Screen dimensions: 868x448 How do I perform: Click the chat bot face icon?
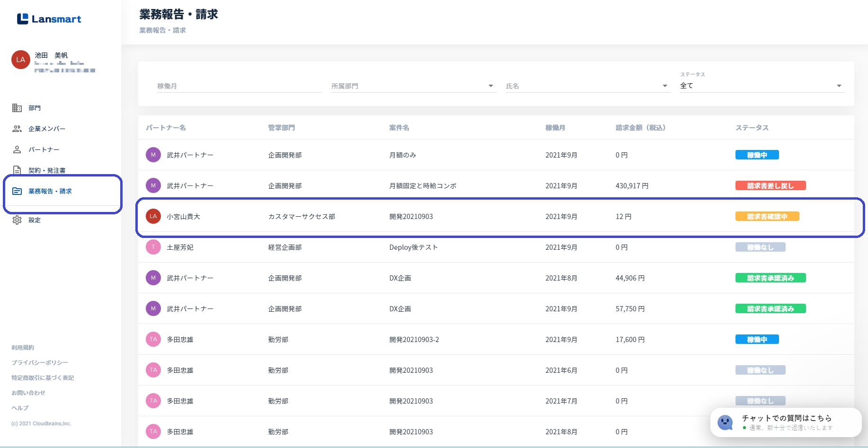[x=725, y=422]
